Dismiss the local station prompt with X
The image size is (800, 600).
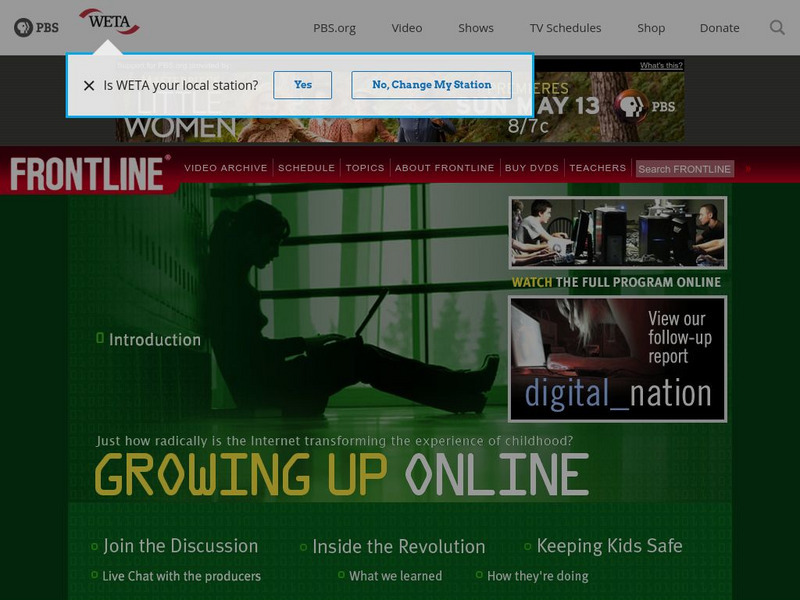89,85
